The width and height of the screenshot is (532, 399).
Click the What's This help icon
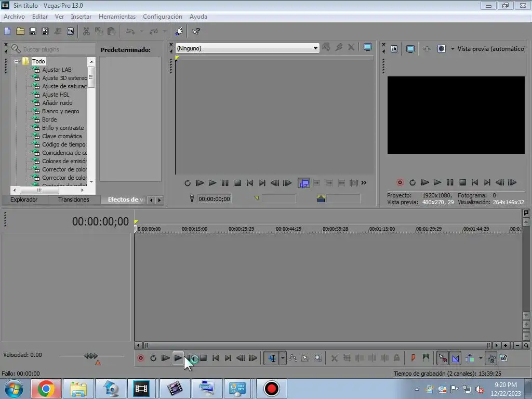click(196, 32)
